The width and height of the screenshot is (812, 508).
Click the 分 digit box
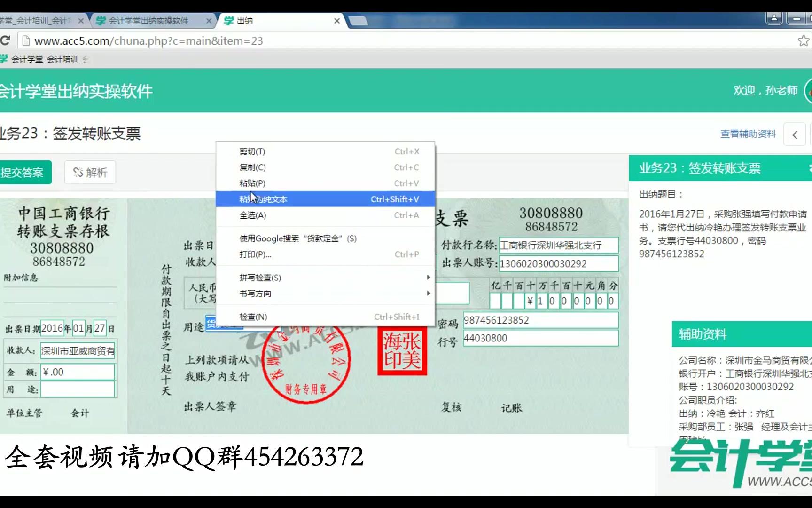pos(612,301)
